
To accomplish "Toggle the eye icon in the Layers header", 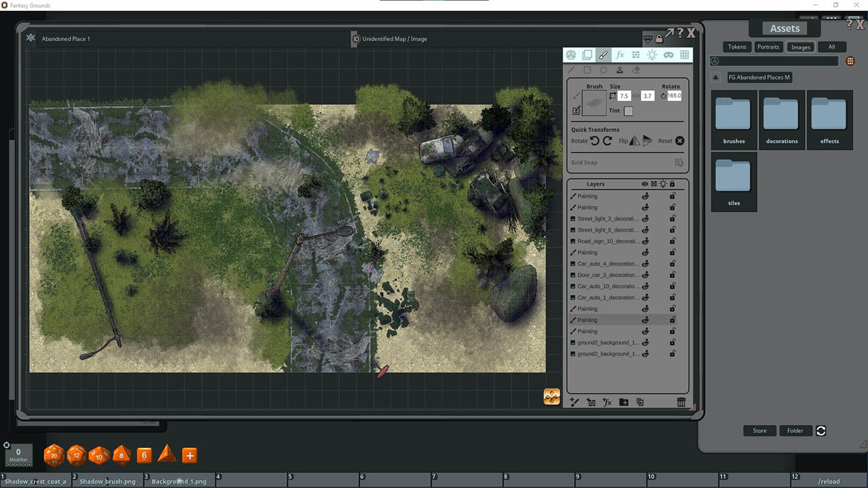I will pyautogui.click(x=645, y=184).
